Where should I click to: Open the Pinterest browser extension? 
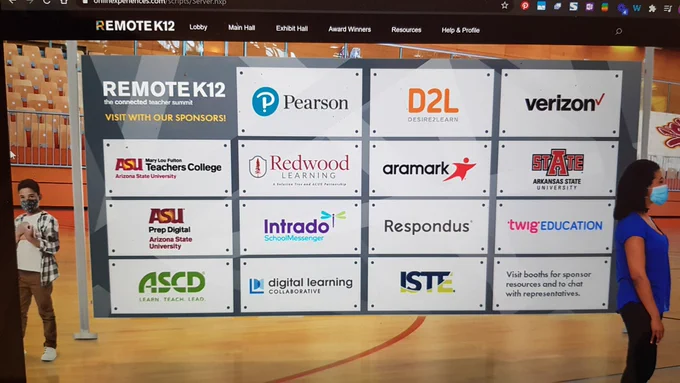point(525,5)
